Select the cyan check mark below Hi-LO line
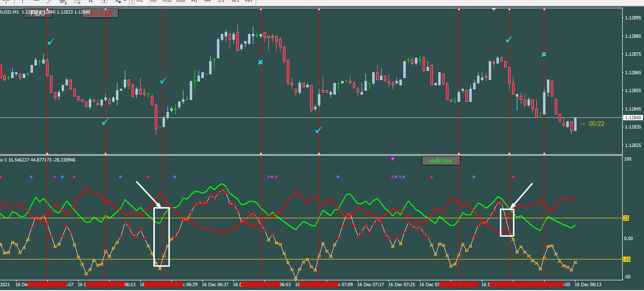This screenshot has width=644, height=291. coord(105,122)
